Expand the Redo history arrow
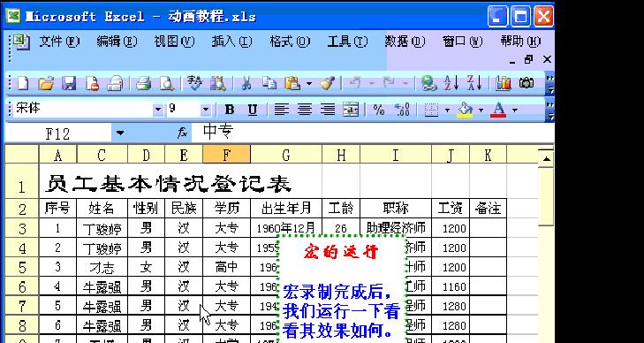Image resolution: width=644 pixels, height=343 pixels. coord(405,84)
